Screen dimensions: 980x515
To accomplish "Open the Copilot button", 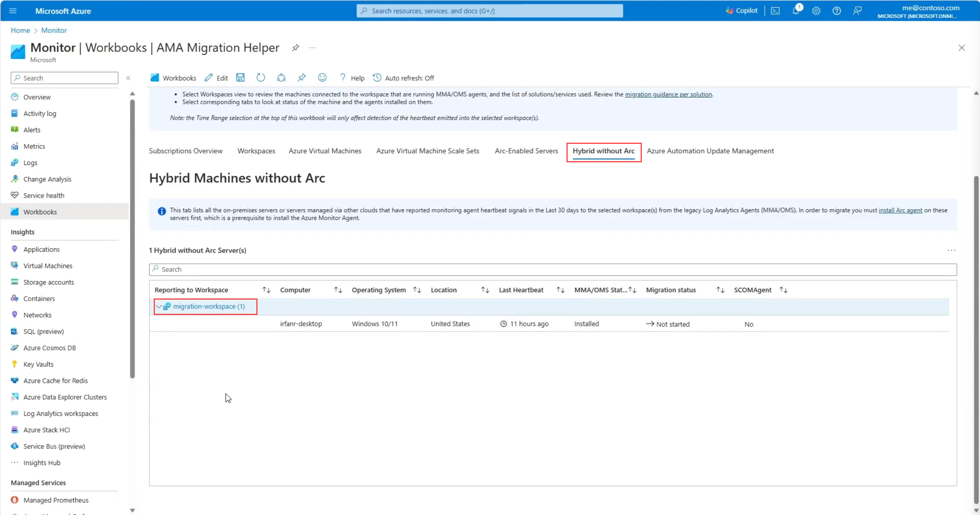I will [x=742, y=11].
